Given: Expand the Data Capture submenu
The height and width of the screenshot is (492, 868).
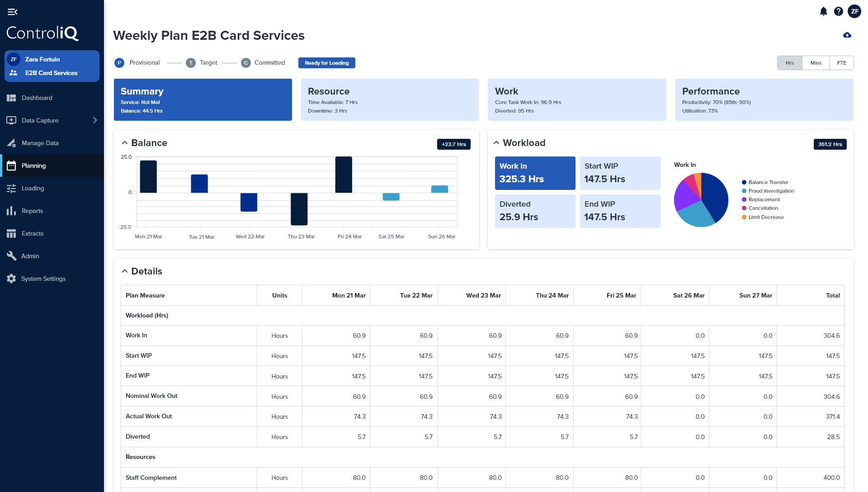Looking at the screenshot, I should [x=94, y=120].
